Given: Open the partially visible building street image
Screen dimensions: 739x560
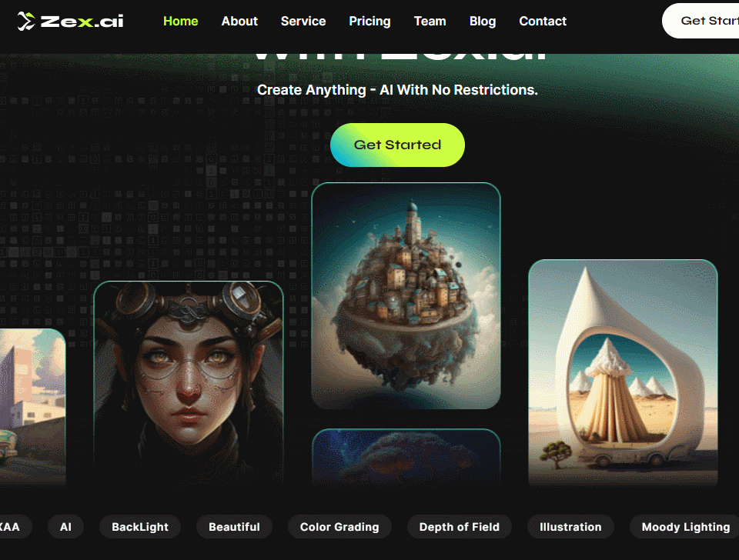Looking at the screenshot, I should (32, 407).
